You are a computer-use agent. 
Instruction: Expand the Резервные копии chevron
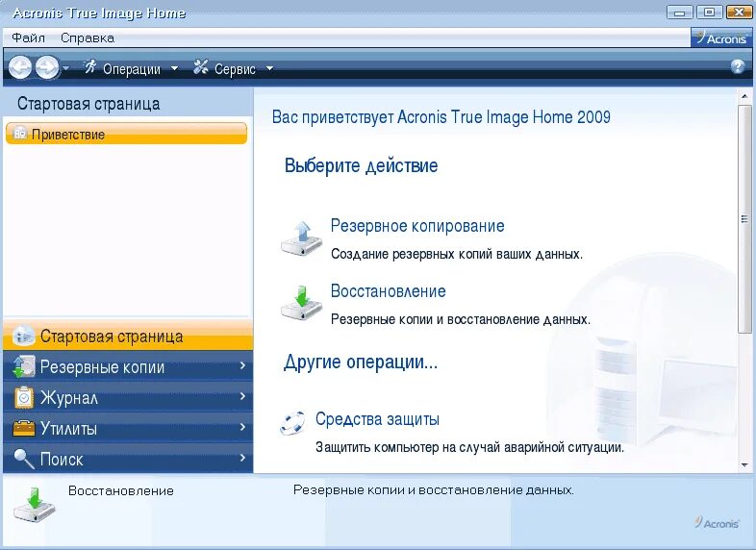242,365
